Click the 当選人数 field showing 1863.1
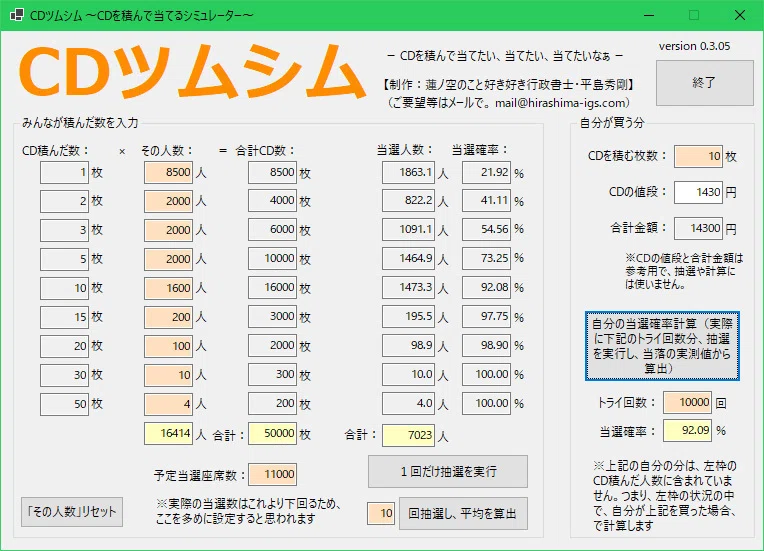The width and height of the screenshot is (764, 551). click(x=408, y=172)
